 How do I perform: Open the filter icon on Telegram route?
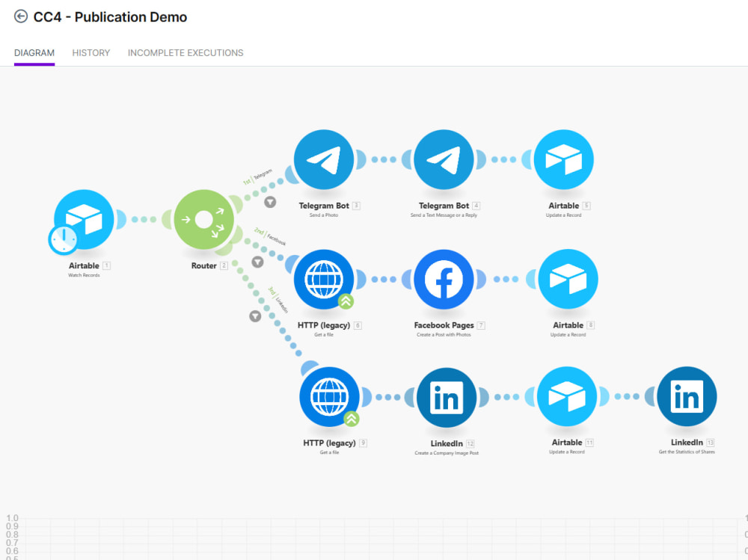pos(270,202)
